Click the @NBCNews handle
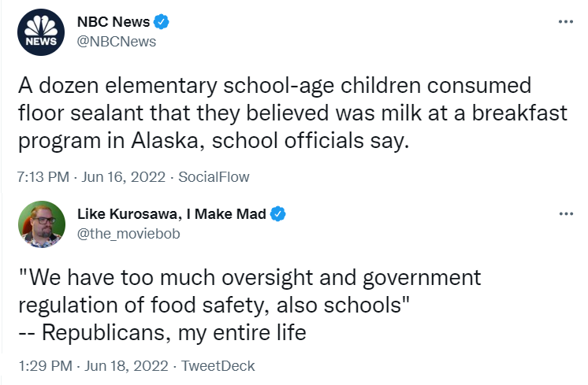588x385 pixels. point(116,41)
